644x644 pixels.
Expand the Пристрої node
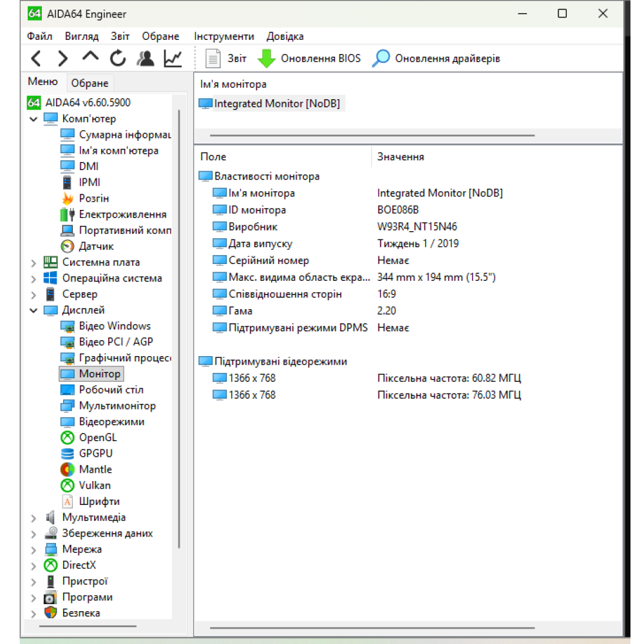coord(33,582)
